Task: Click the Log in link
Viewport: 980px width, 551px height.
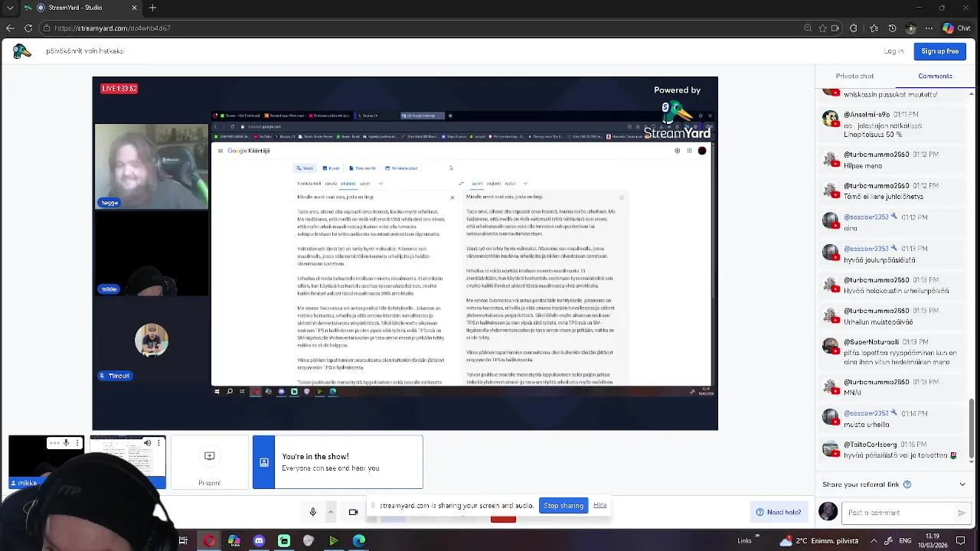Action: click(893, 51)
